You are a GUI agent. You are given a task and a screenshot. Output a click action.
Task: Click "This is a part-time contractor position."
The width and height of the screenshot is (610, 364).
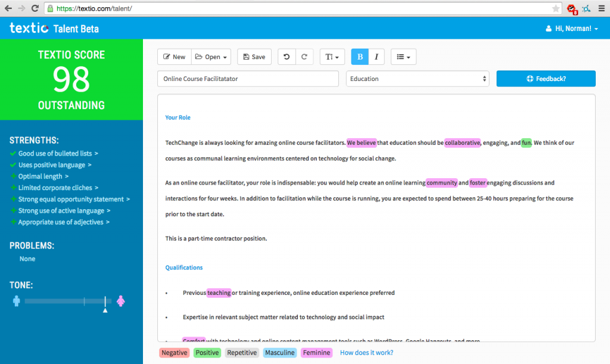point(216,238)
